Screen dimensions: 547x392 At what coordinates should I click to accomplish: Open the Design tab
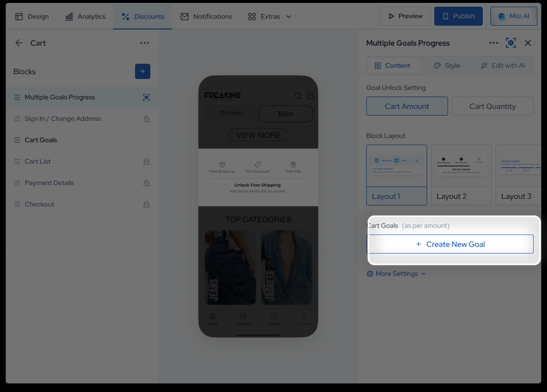point(32,16)
